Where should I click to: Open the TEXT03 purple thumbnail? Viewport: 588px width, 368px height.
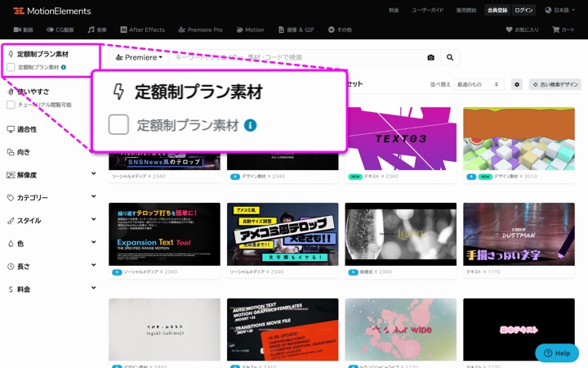click(x=400, y=138)
